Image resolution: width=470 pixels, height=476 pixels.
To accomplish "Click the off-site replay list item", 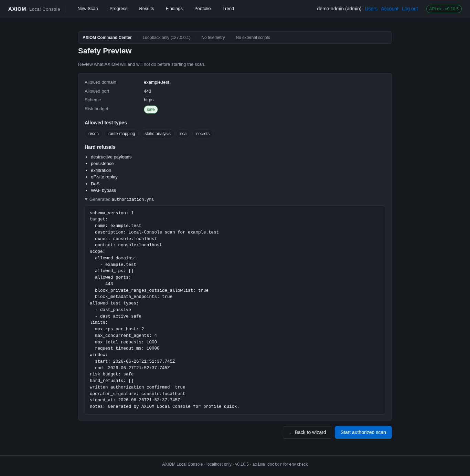I will (104, 177).
